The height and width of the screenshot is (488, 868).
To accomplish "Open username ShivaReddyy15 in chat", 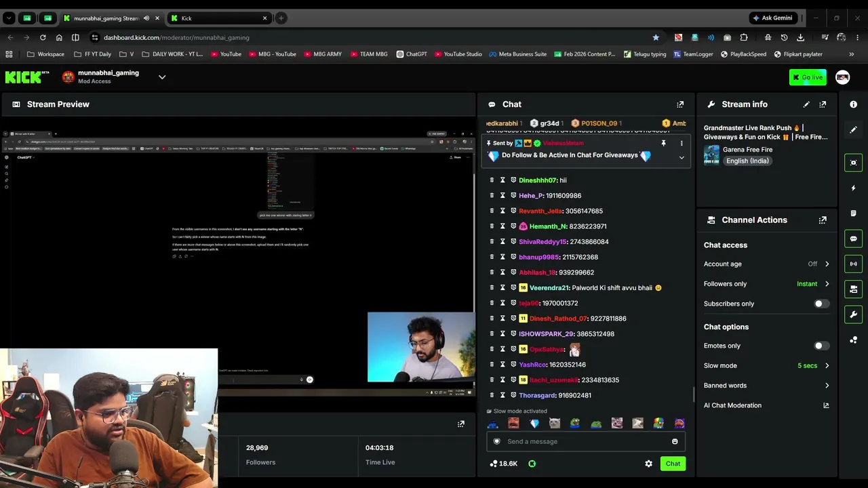I will coord(542,242).
